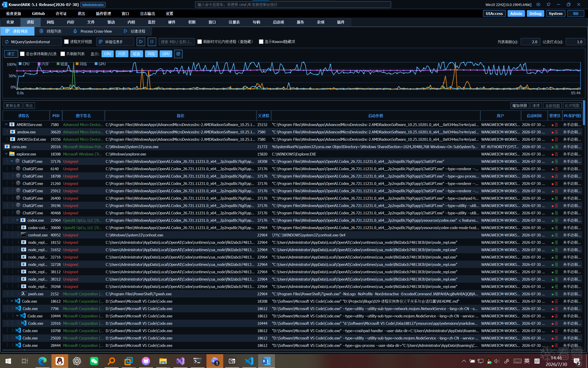Collapse the Code.exe PID 10444 node

(17, 316)
